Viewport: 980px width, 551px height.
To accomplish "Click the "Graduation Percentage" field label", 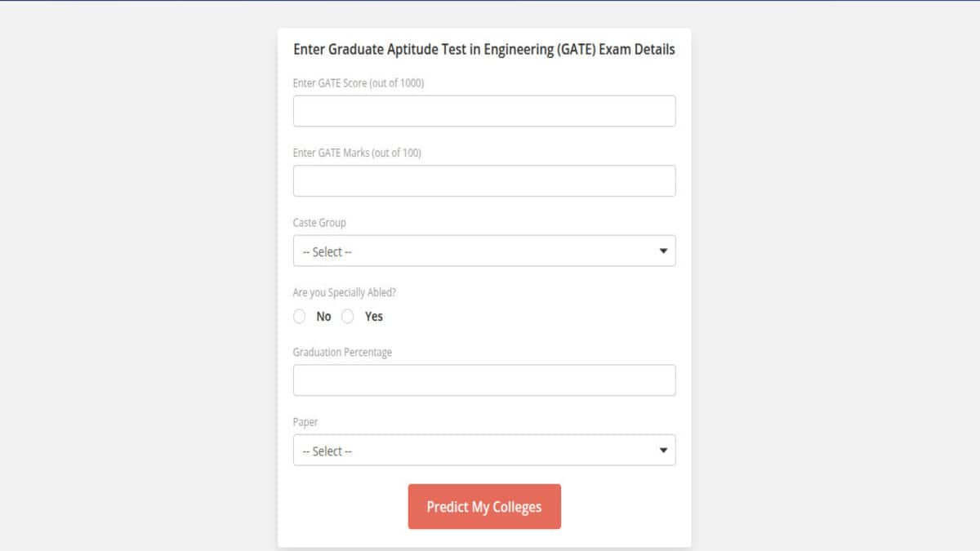I will pyautogui.click(x=342, y=353).
